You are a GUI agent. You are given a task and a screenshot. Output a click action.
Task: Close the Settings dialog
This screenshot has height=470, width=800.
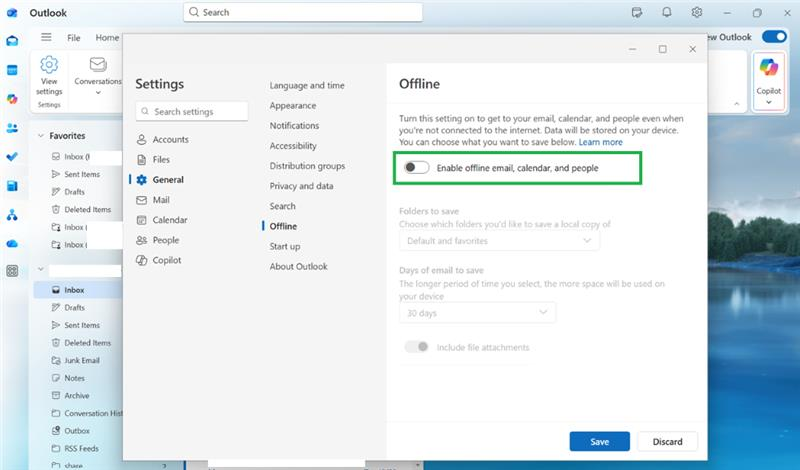692,49
